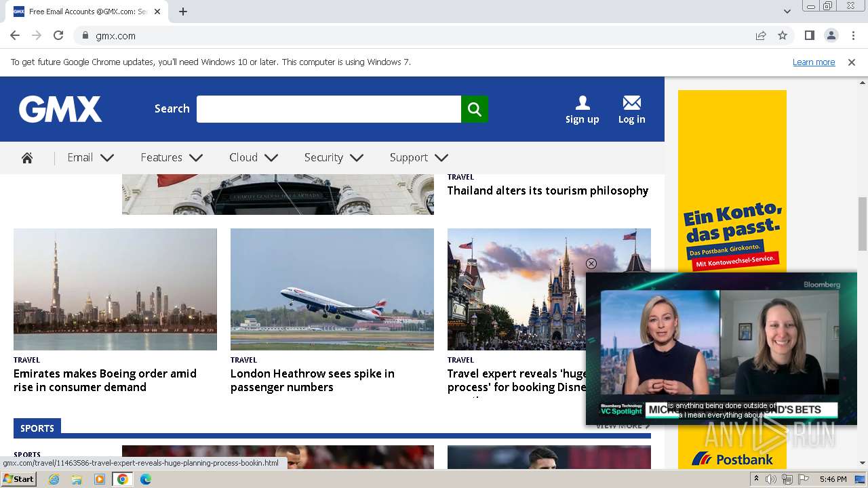The height and width of the screenshot is (488, 868).
Task: Click into the GMX search field
Action: pos(329,109)
